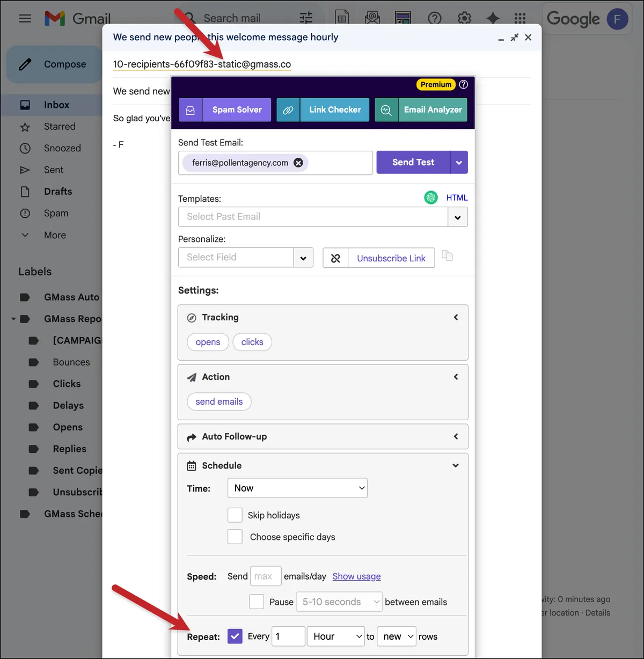Enable the Skip holidays checkbox
The width and height of the screenshot is (644, 659).
coord(235,515)
